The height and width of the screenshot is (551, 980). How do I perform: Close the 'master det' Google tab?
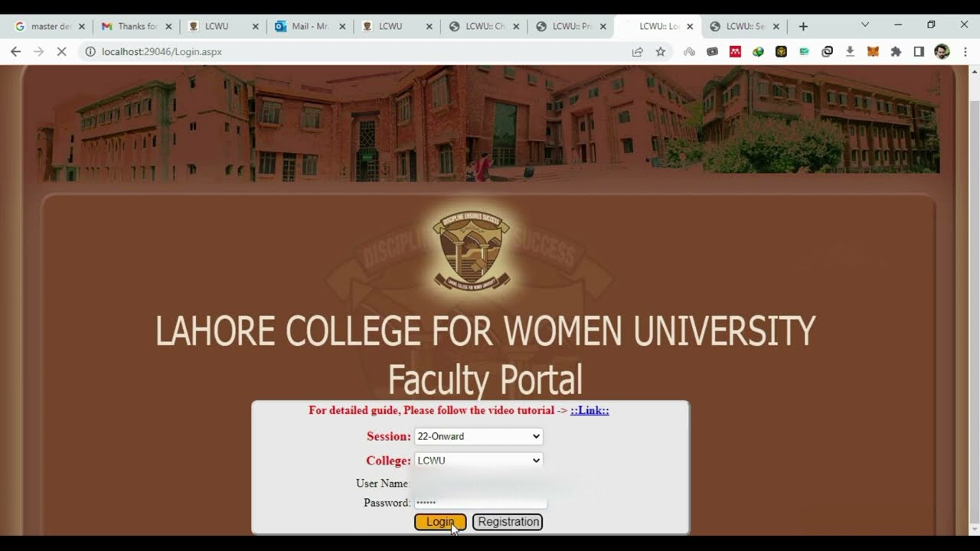point(82,26)
